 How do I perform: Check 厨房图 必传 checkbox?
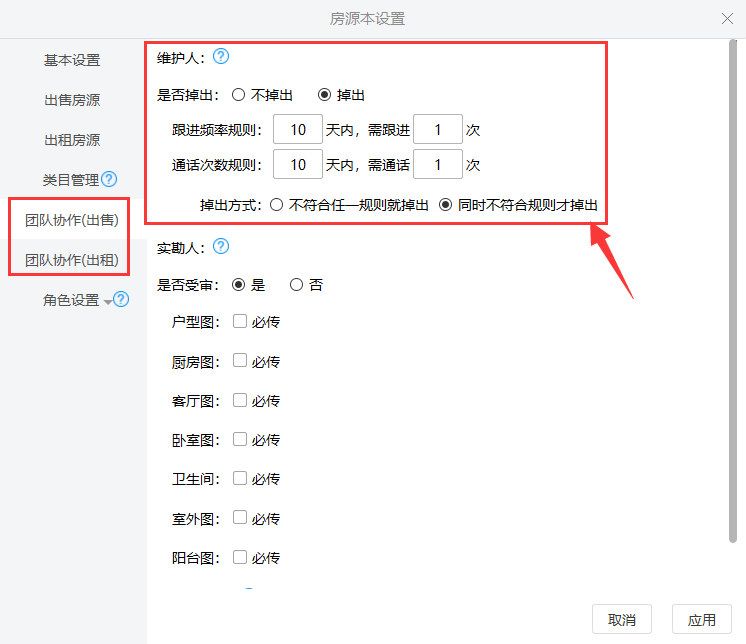[x=240, y=360]
